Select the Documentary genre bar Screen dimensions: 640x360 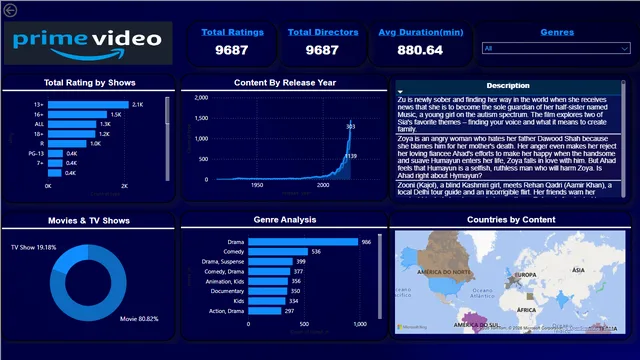[267, 291]
